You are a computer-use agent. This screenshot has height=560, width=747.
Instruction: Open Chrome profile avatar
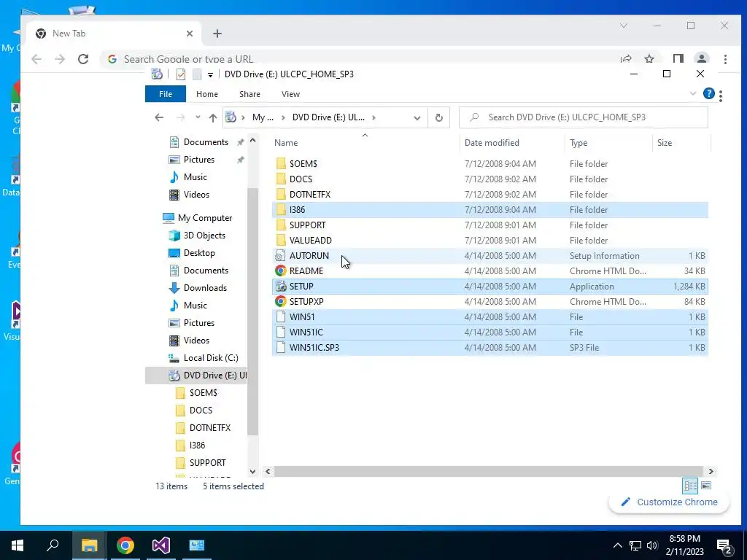point(701,59)
